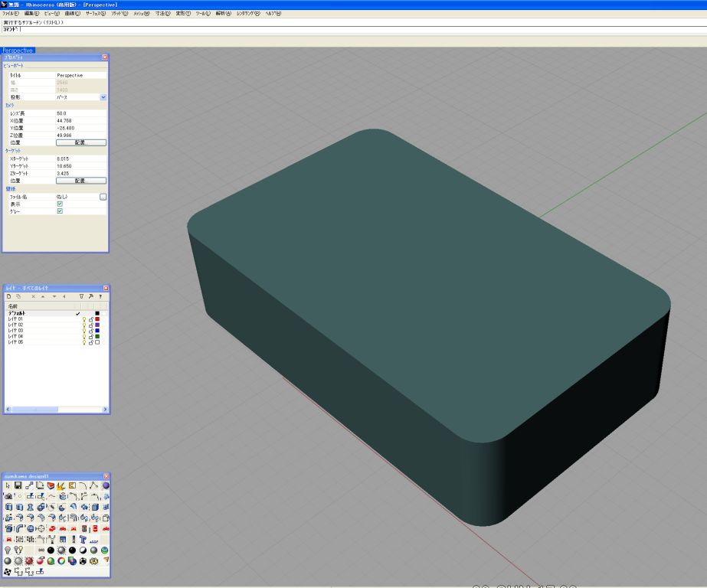Click the red color swatch of レイヤ 01

pyautogui.click(x=98, y=319)
